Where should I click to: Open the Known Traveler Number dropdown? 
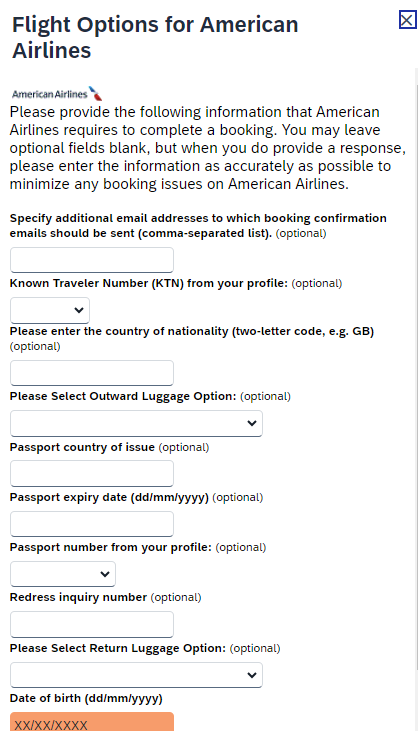[x=50, y=310]
